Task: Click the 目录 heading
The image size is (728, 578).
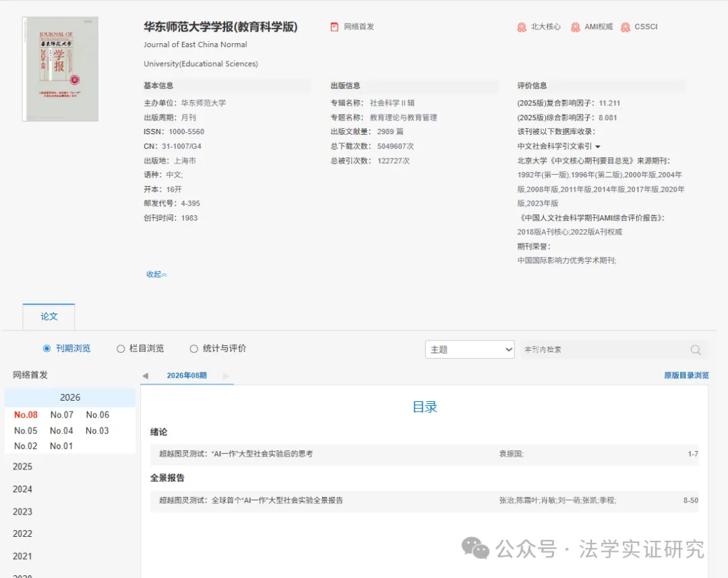Action: (425, 407)
